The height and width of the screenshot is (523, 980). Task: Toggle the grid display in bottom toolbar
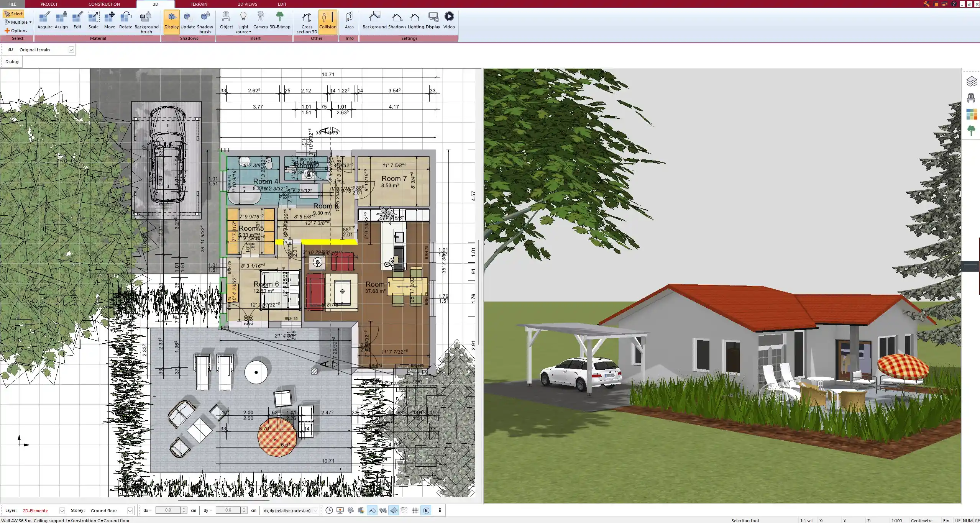pos(415,510)
